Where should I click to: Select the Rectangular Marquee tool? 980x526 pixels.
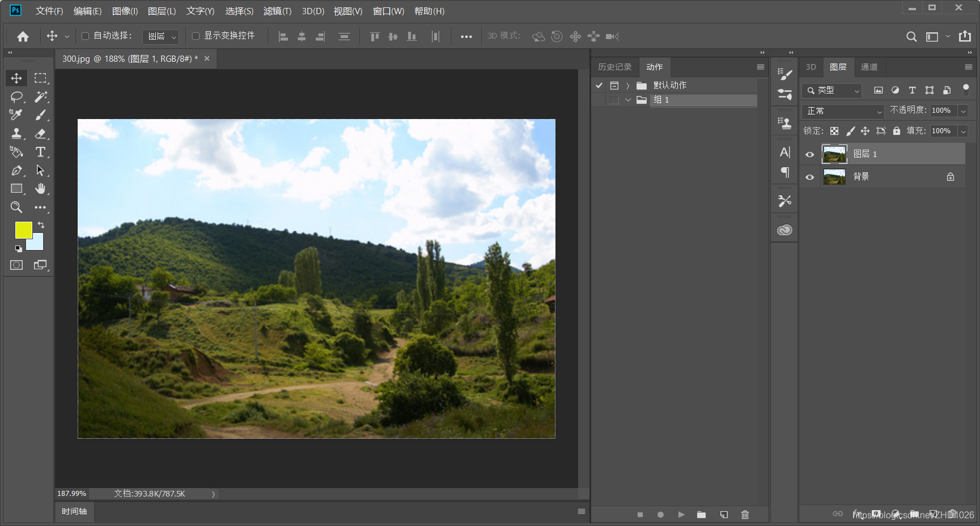pyautogui.click(x=40, y=78)
